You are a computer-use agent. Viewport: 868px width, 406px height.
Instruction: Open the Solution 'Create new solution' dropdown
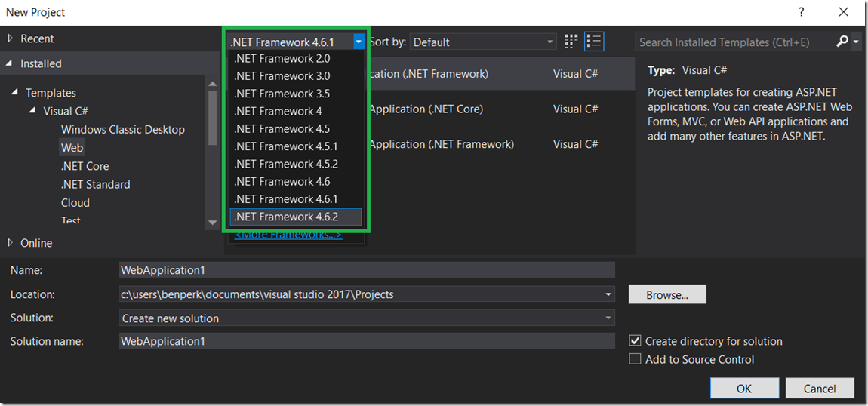(x=368, y=318)
